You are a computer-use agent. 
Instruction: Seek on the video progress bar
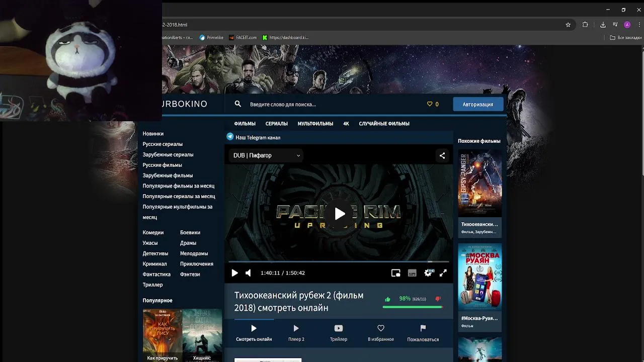click(339, 261)
